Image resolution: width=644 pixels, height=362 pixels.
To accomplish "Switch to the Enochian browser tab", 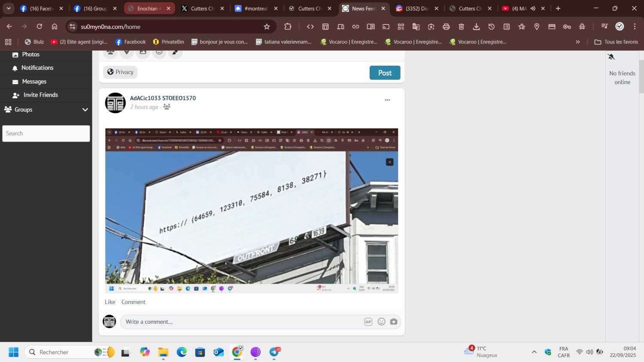I will 148,9.
